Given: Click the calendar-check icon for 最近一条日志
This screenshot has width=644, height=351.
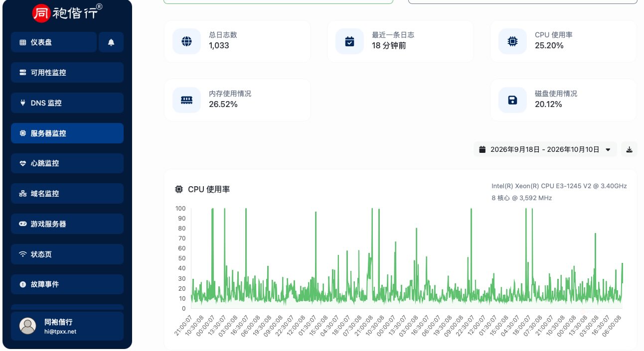Looking at the screenshot, I should [350, 41].
